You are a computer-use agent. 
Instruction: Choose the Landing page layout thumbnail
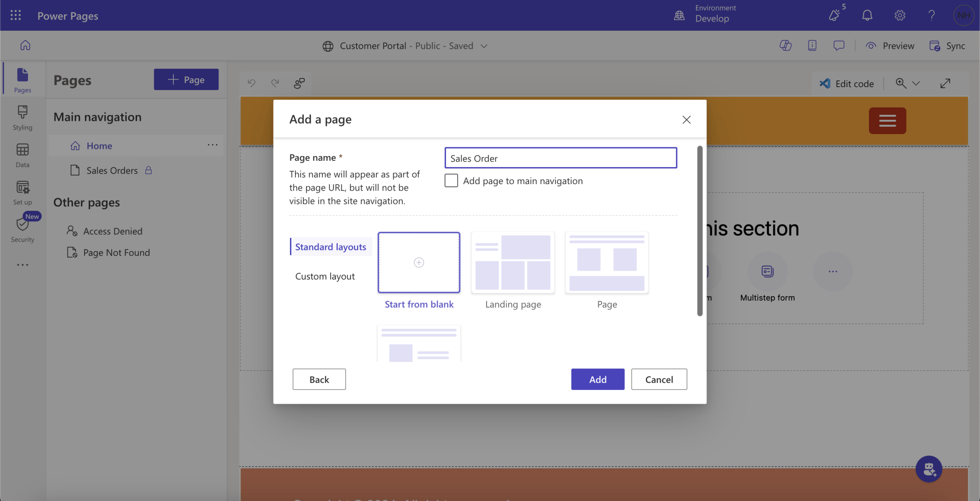coord(512,263)
